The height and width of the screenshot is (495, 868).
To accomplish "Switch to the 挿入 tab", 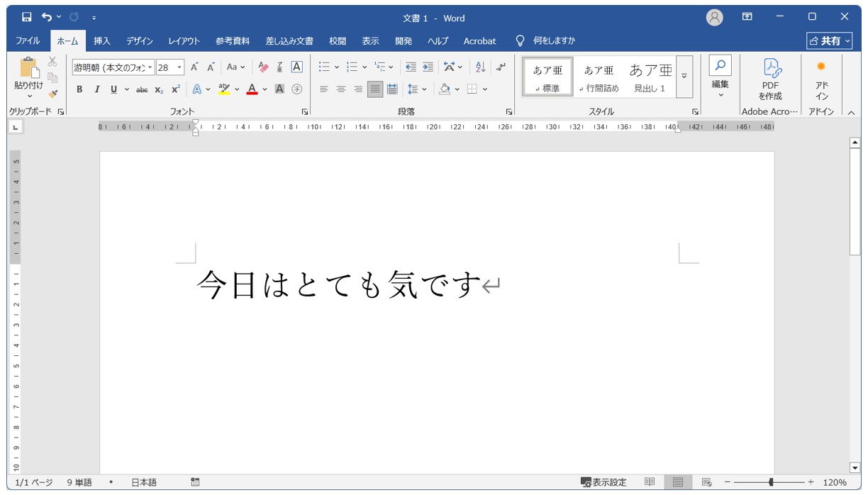I will pyautogui.click(x=102, y=41).
